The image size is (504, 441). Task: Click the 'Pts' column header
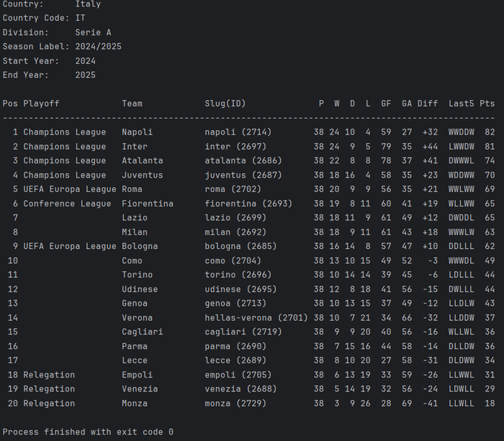tap(487, 104)
